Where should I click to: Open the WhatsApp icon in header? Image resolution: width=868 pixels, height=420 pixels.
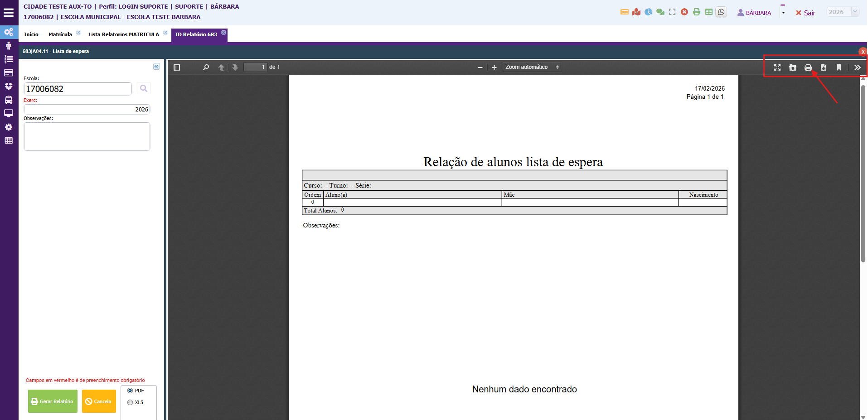721,12
